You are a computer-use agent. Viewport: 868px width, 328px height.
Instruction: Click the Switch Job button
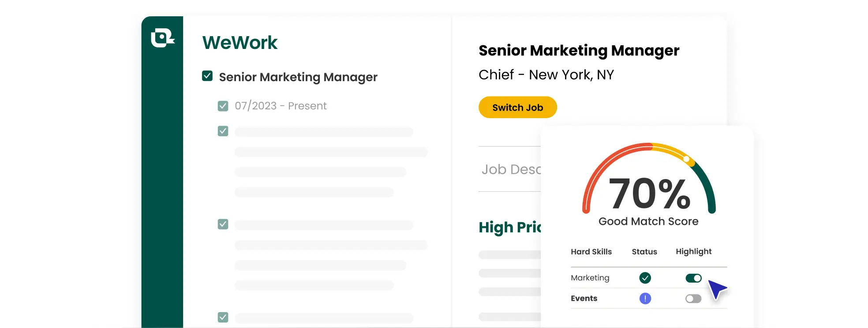click(517, 107)
